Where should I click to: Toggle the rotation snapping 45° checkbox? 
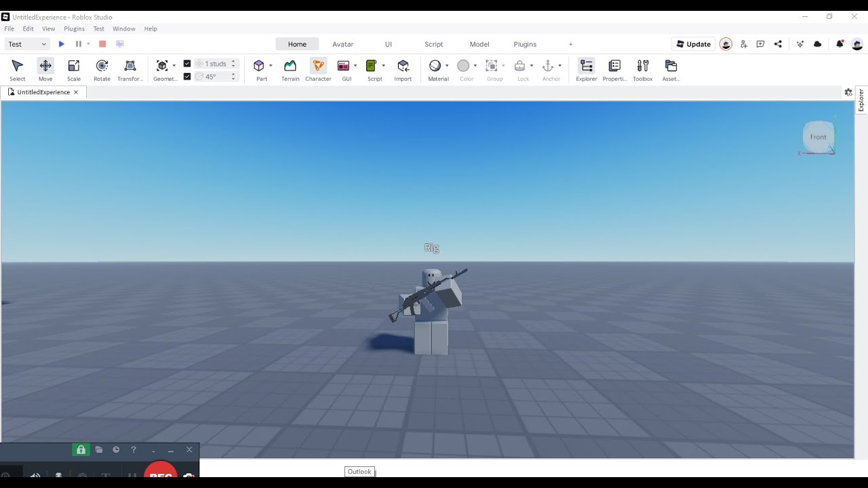click(x=187, y=77)
